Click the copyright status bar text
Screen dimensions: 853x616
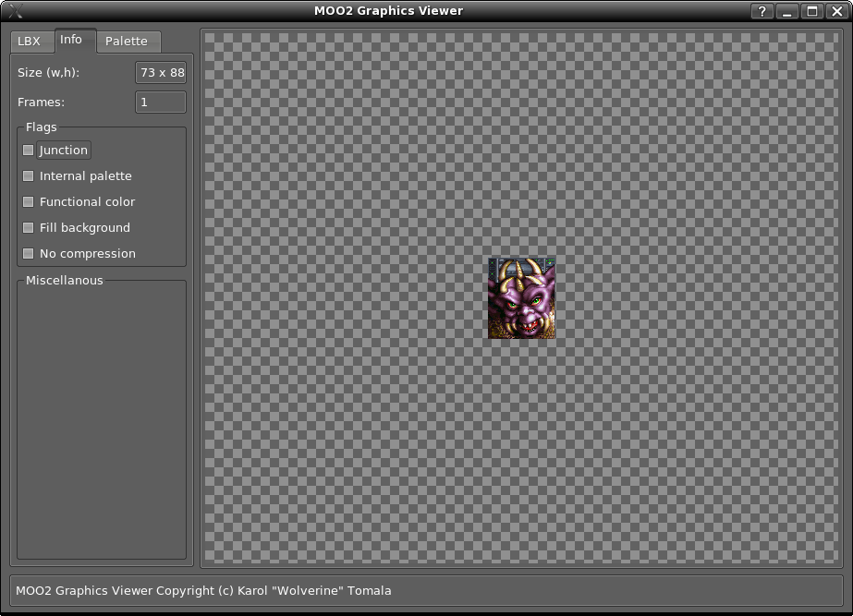pyautogui.click(x=203, y=591)
